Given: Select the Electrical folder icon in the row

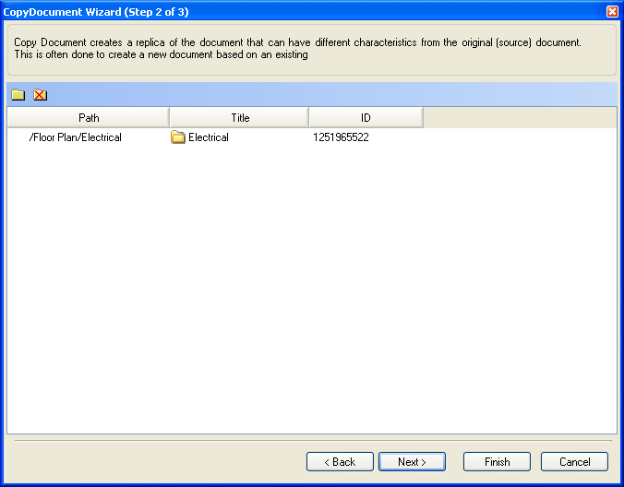Looking at the screenshot, I should pos(178,137).
